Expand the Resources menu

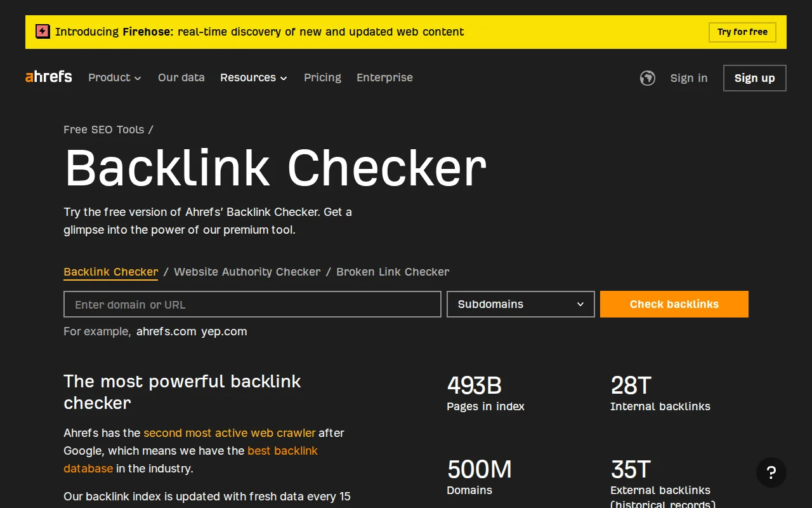(254, 77)
